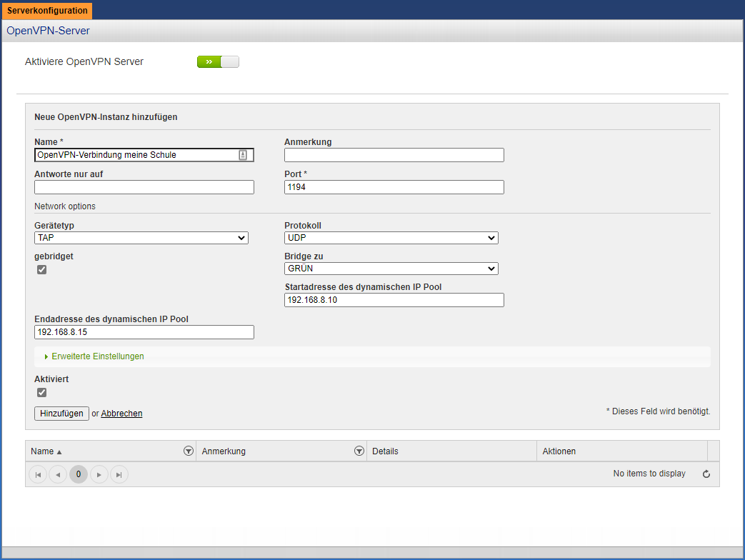
Task: Click the Hinzufügen button
Action: pos(61,414)
